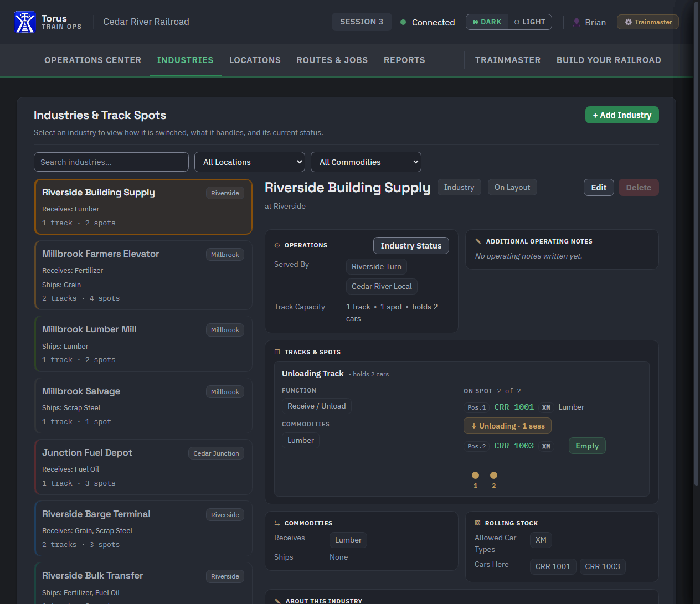Open Build Your Railroad tab

(609, 60)
